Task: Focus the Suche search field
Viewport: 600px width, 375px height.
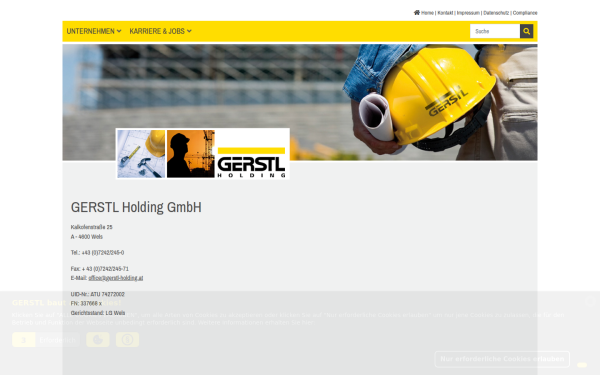Action: tap(495, 31)
